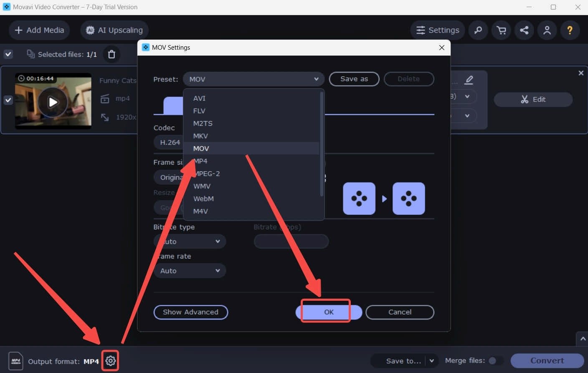Open the Settings menu button
This screenshot has height=373, width=588.
[x=438, y=30]
